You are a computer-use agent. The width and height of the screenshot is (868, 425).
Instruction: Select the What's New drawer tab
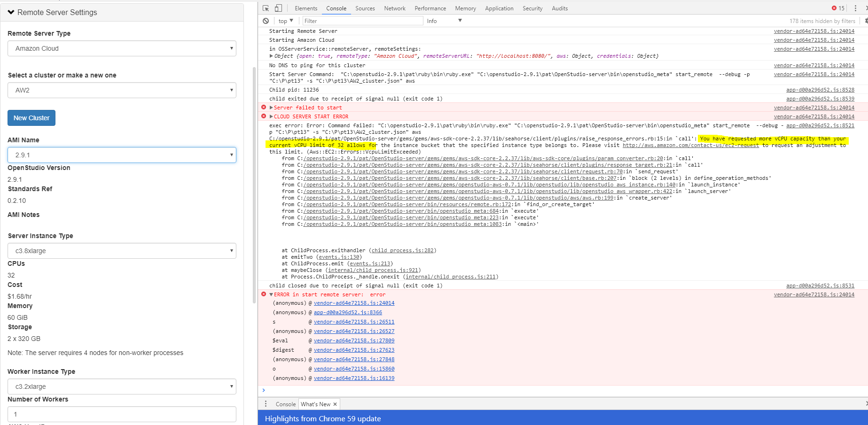click(x=315, y=404)
